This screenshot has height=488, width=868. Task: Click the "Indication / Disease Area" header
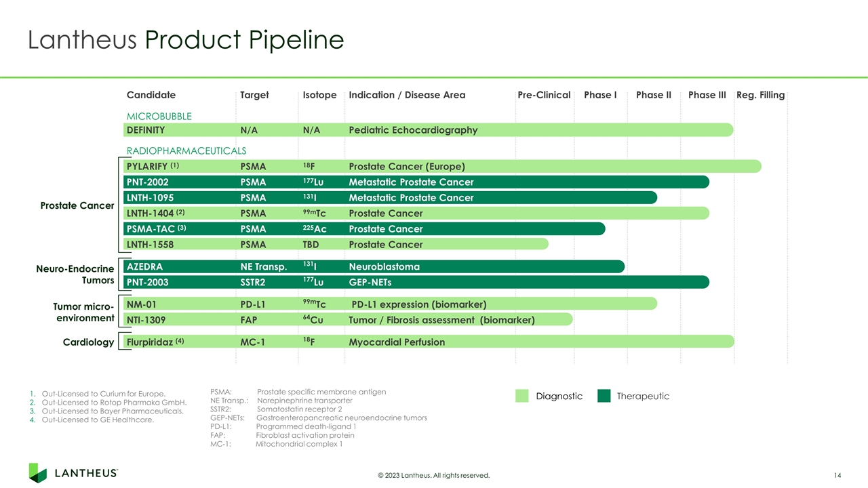pos(407,95)
